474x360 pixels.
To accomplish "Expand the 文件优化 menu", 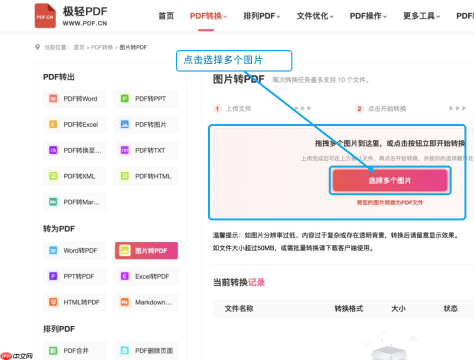I will point(315,16).
